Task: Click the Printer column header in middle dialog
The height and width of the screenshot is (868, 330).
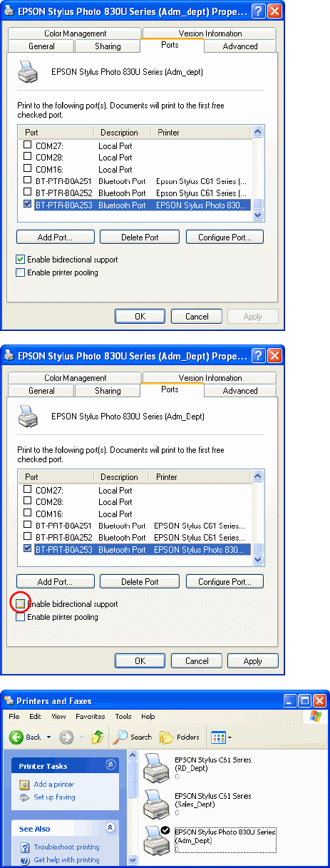Action: (201, 477)
